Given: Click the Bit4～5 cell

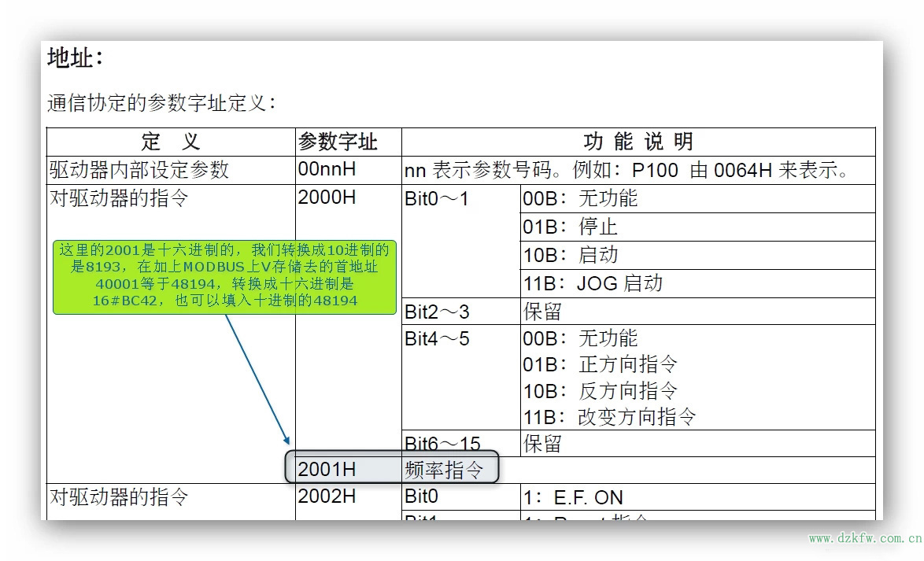Looking at the screenshot, I should point(437,339).
